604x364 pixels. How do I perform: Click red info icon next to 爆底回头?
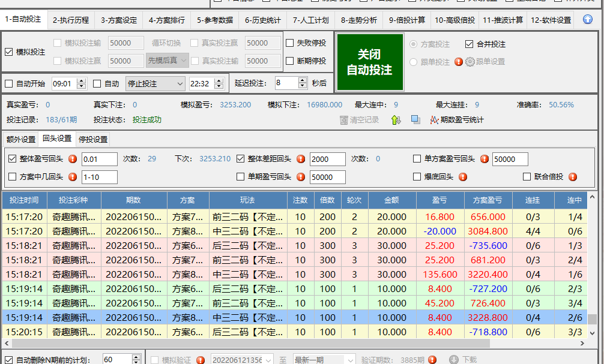click(463, 177)
